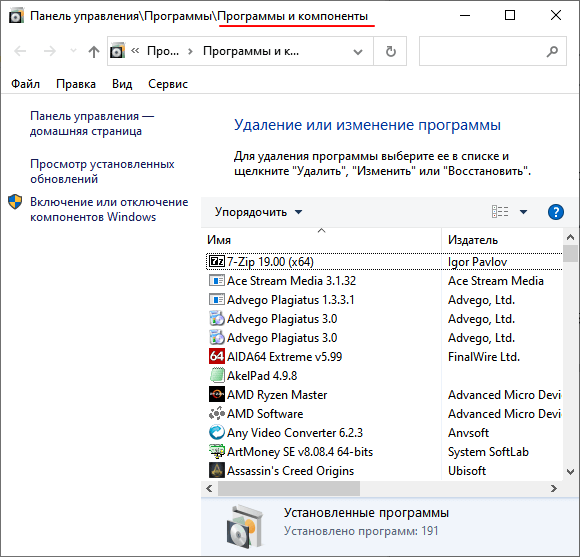Click the forward navigation arrow
This screenshot has width=580, height=557.
50,51
